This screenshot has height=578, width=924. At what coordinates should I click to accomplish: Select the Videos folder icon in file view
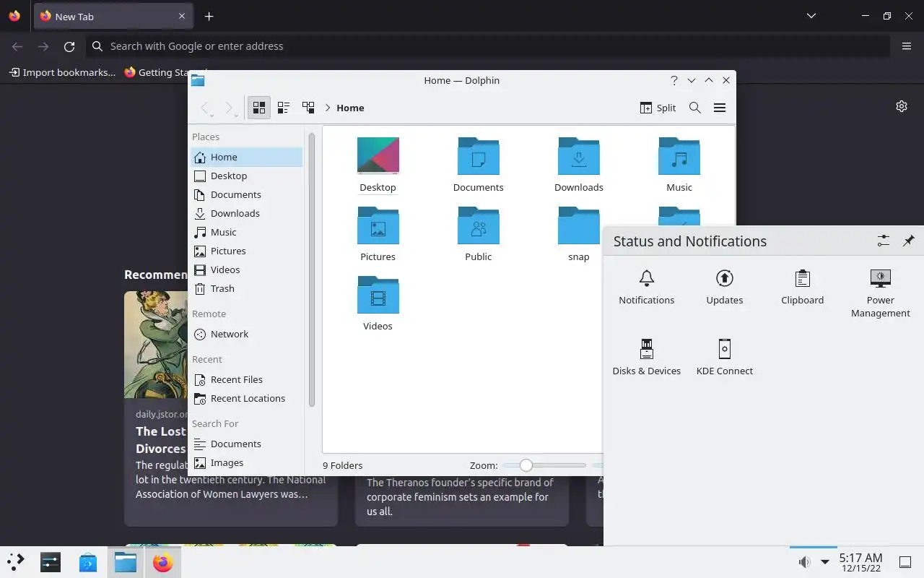[x=378, y=294]
